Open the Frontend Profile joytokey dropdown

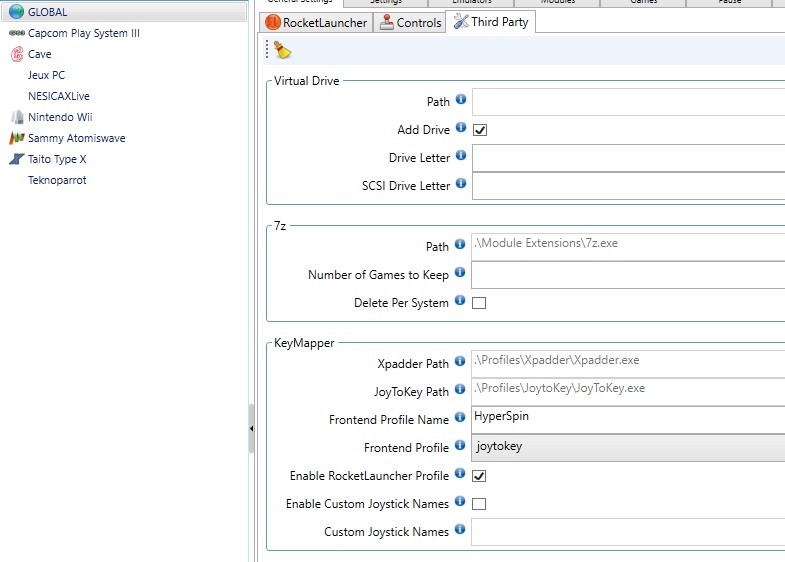[628, 447]
